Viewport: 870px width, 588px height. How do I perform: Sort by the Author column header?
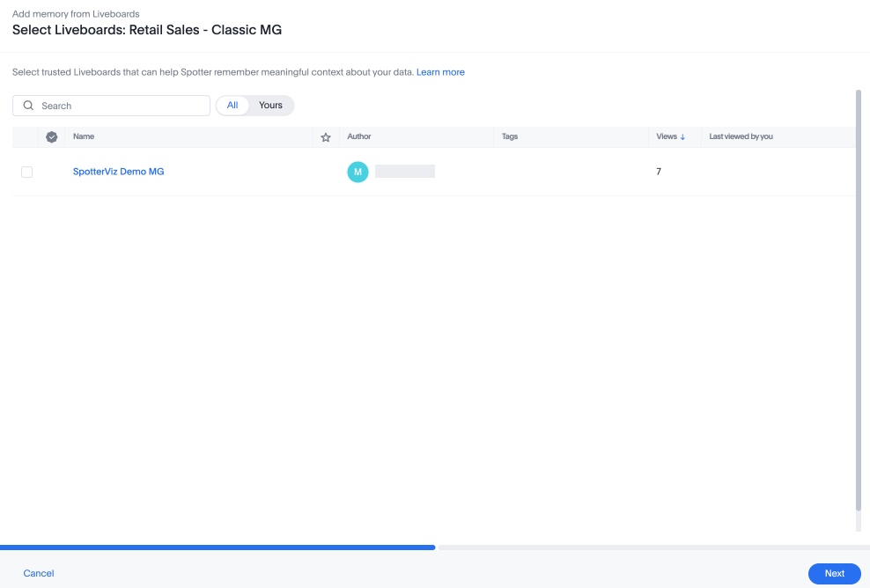click(359, 136)
